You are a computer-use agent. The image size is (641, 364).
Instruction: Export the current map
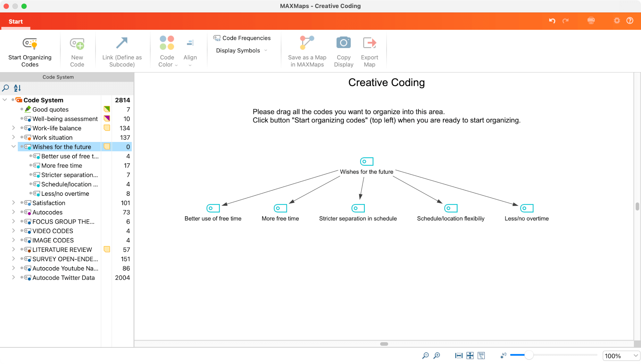coord(369,51)
